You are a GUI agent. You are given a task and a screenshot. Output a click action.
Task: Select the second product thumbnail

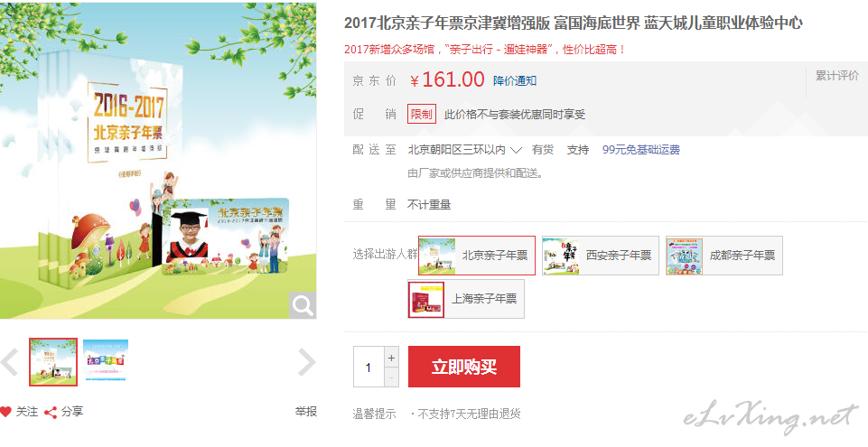pos(105,360)
